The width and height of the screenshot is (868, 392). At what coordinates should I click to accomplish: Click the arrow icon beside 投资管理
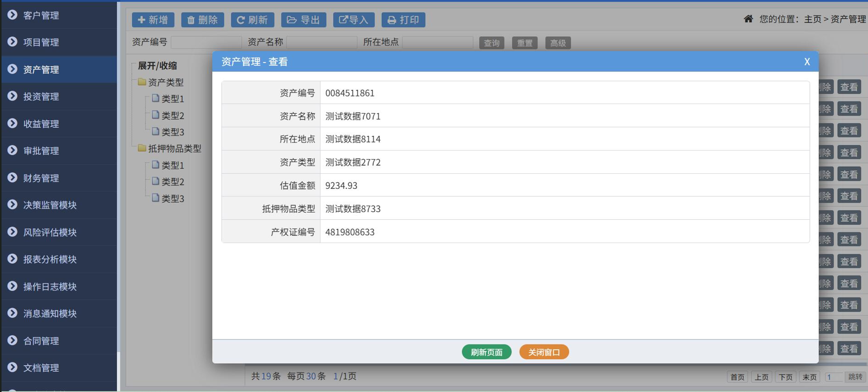[13, 96]
